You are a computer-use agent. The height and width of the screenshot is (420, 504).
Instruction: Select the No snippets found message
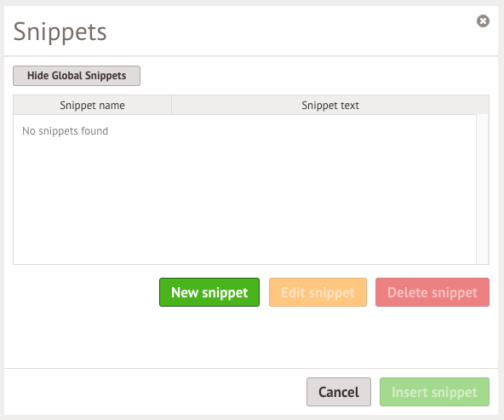click(x=65, y=131)
